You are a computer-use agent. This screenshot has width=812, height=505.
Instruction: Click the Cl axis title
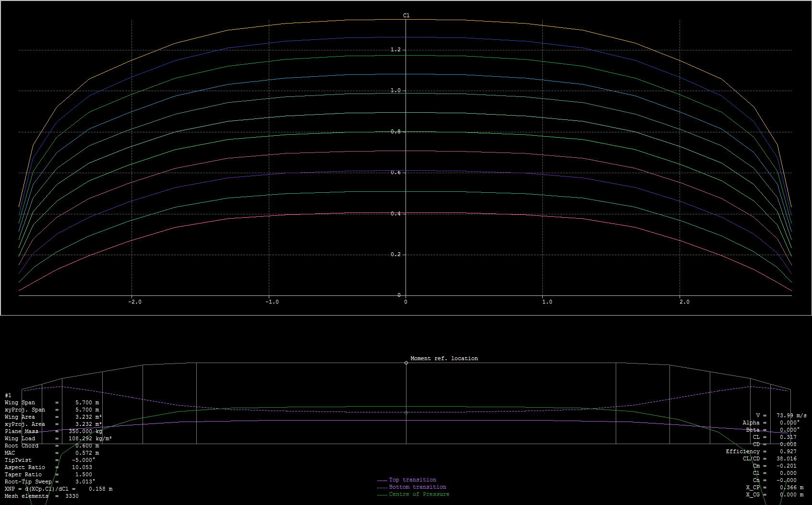point(406,16)
